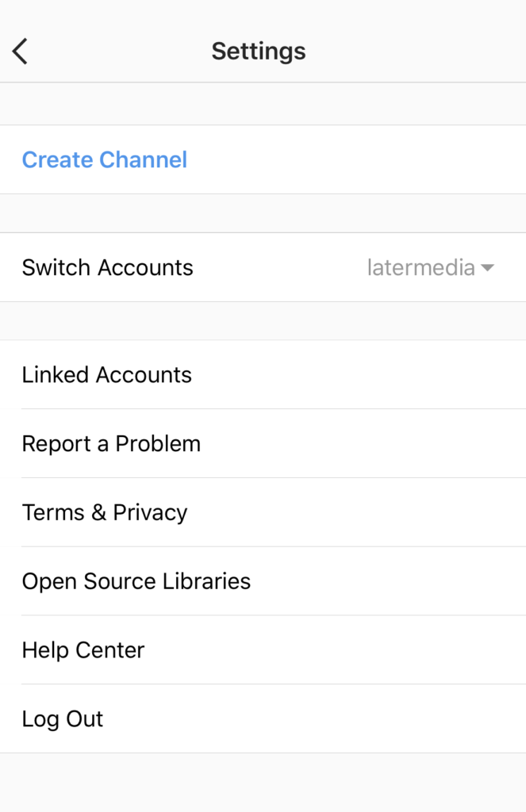Tap the Create Channel link
This screenshot has height=812, width=526.
104,159
